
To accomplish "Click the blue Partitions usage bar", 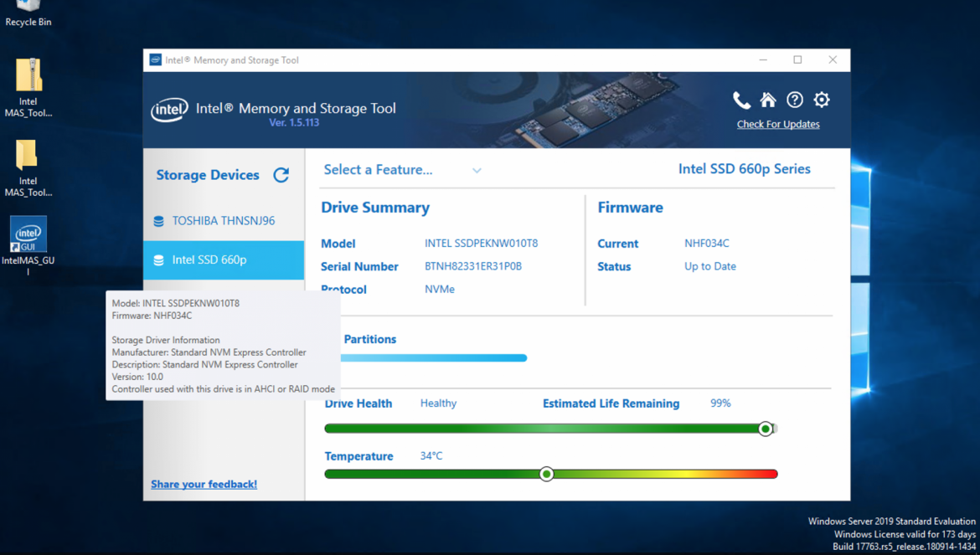I will [434, 358].
